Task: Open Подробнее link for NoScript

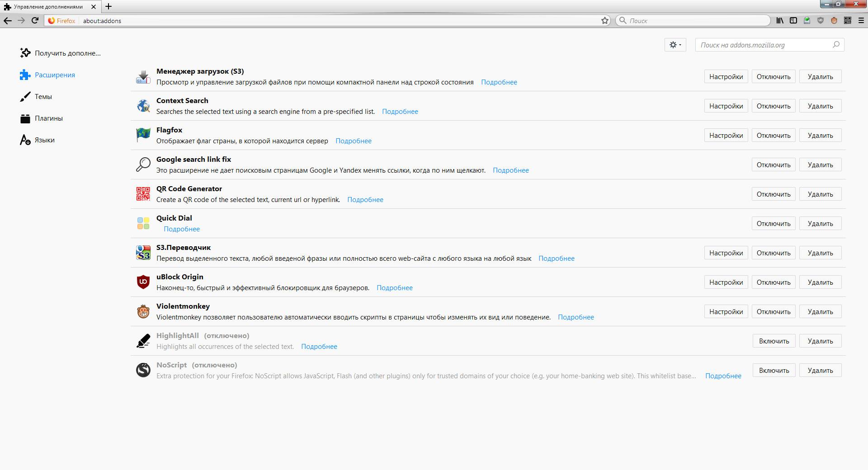Action: [723, 376]
